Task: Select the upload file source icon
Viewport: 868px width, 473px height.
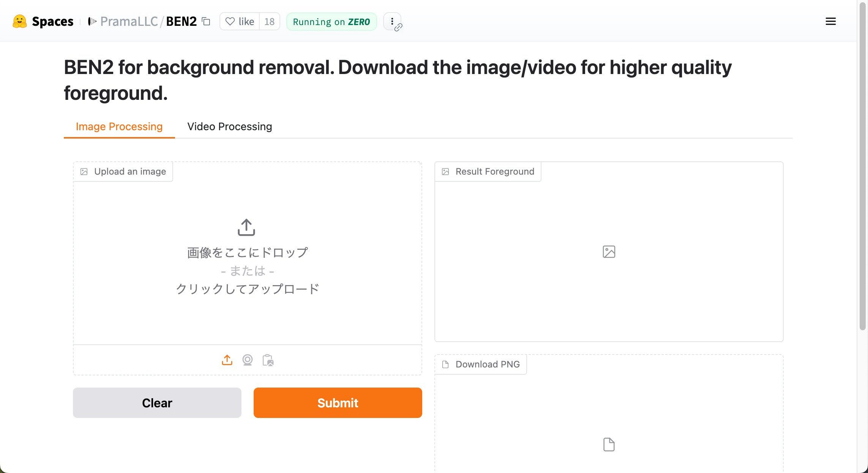Action: (227, 360)
